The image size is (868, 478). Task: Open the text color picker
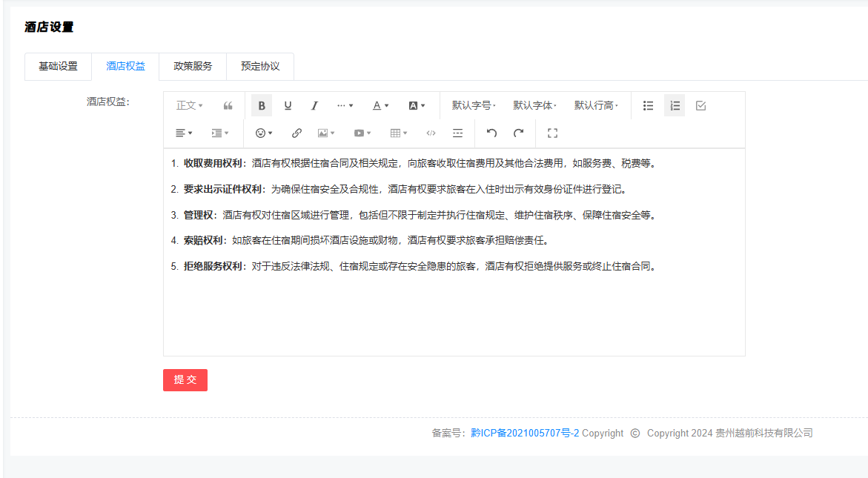click(380, 106)
